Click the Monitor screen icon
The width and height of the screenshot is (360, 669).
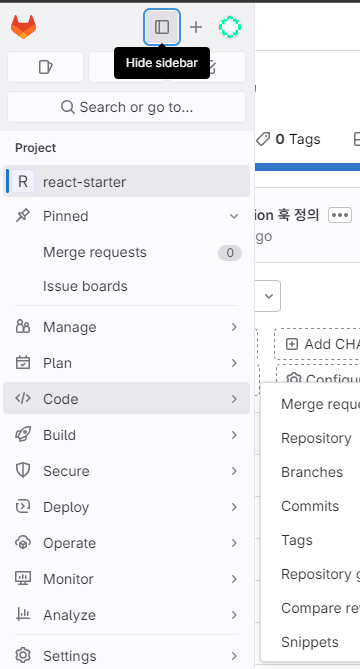[23, 579]
